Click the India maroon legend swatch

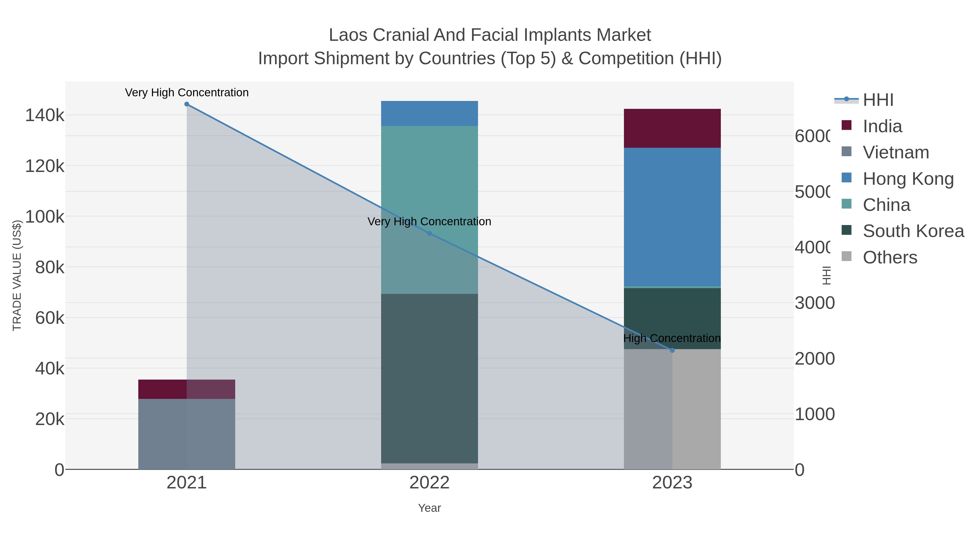(846, 125)
